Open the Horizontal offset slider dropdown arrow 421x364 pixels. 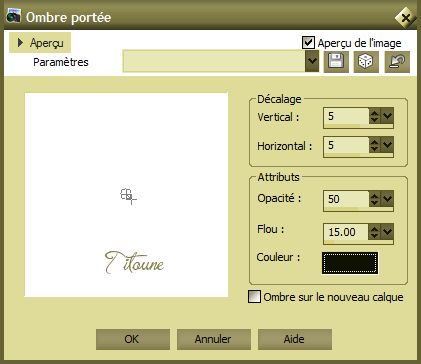(387, 145)
